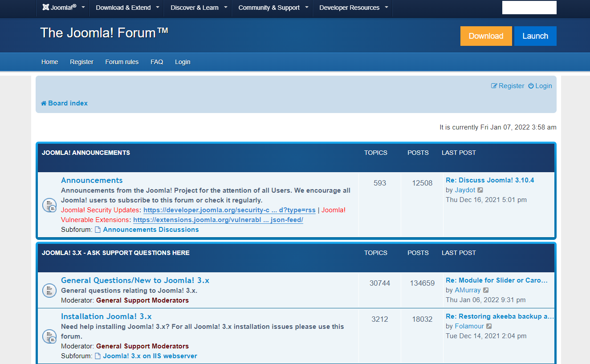Screen dimensions: 590x364
Task: Click General Support Moderators under General Questions
Action: (142, 300)
